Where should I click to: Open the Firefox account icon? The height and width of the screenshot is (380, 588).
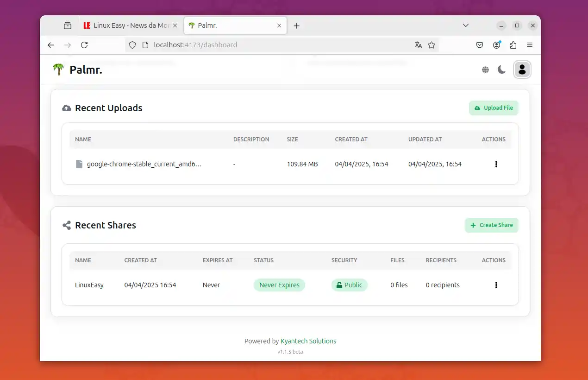[x=497, y=45]
